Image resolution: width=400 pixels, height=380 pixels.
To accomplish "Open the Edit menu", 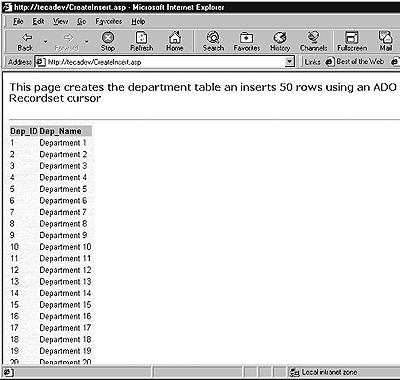I will click(x=38, y=22).
